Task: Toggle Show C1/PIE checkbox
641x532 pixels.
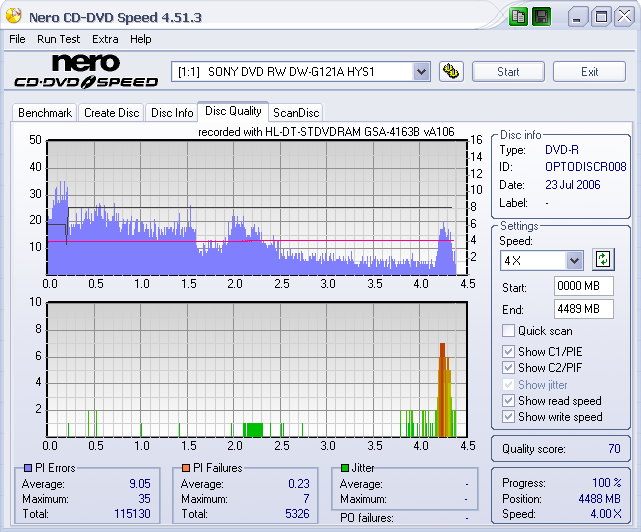Action: click(x=509, y=351)
